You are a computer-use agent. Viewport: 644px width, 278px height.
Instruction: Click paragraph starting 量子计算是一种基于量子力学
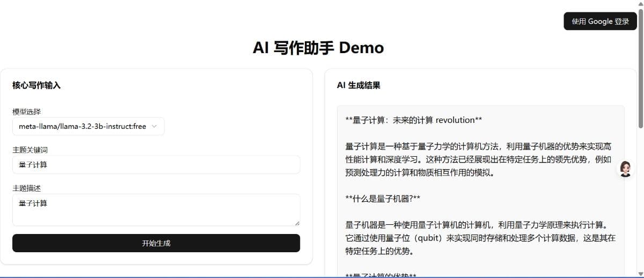click(x=480, y=159)
